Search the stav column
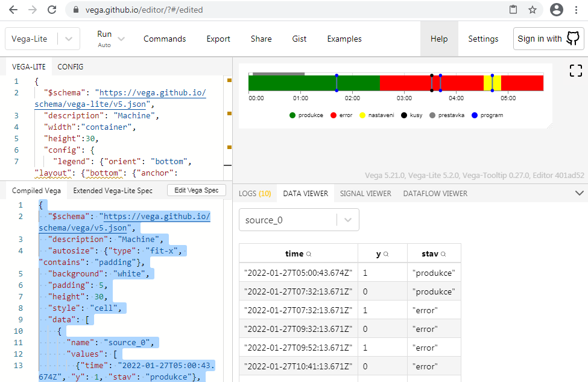Image resolution: width=588 pixels, height=382 pixels. 443,254
